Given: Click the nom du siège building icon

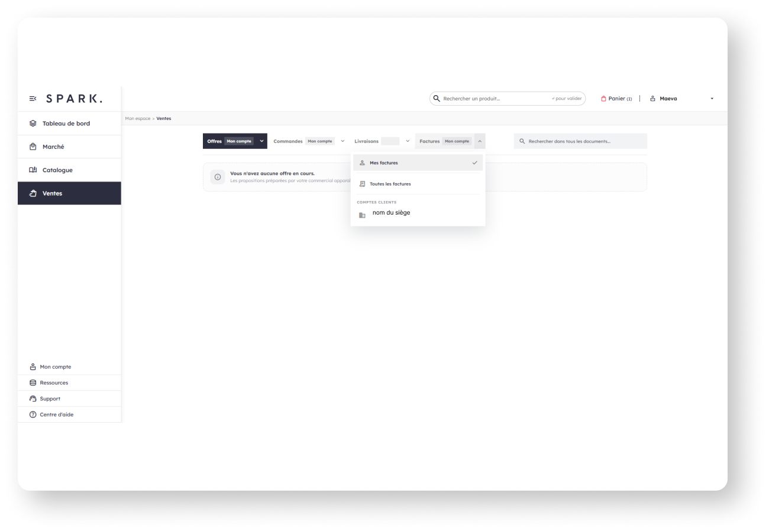Looking at the screenshot, I should (362, 215).
